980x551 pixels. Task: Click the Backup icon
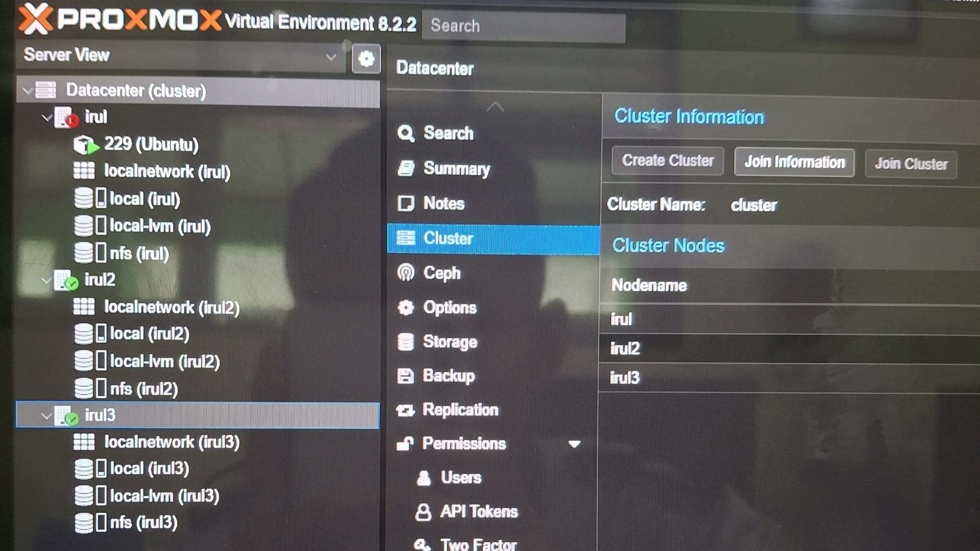click(405, 376)
